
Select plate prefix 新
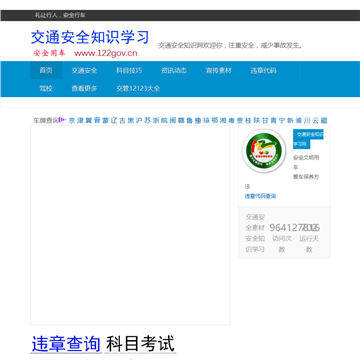click(290, 120)
